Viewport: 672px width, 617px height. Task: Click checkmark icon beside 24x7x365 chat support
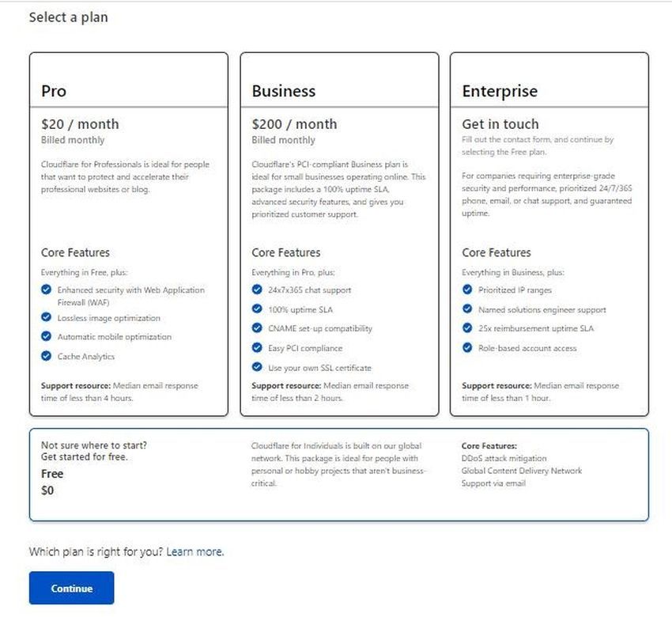coord(257,290)
